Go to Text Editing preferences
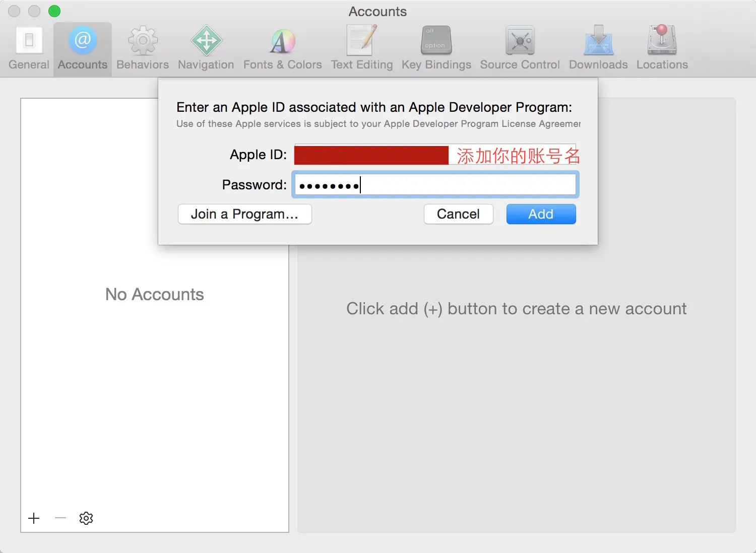The image size is (756, 553). (x=362, y=49)
